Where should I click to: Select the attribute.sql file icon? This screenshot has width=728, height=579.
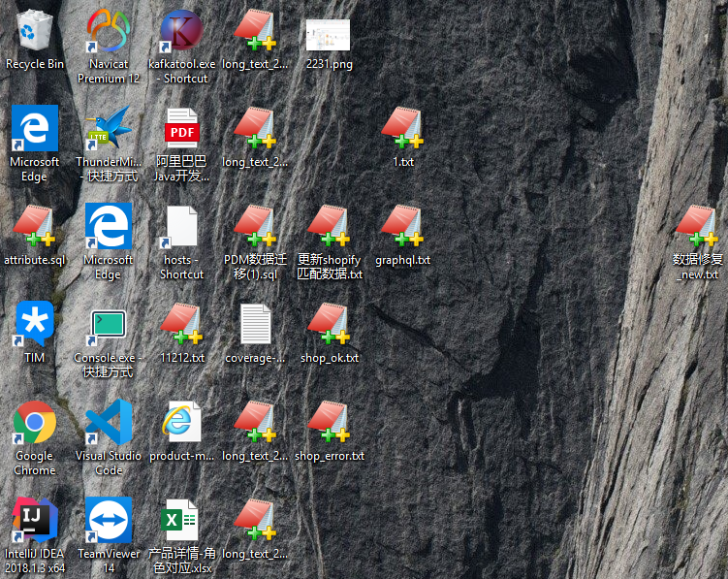click(x=34, y=226)
